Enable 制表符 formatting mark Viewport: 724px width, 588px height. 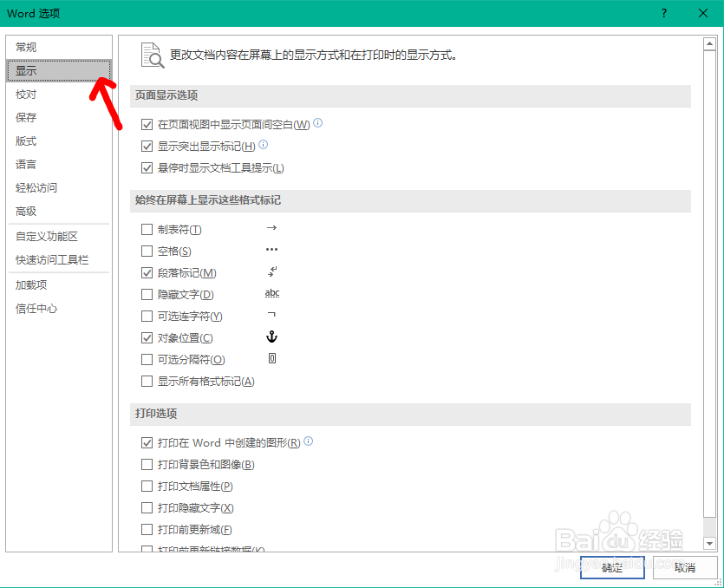click(147, 230)
